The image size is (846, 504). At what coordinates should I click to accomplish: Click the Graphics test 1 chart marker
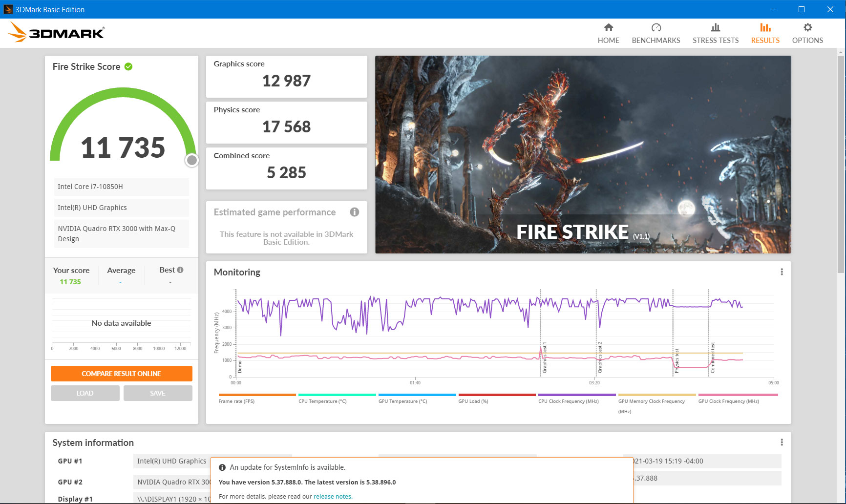[x=545, y=358]
